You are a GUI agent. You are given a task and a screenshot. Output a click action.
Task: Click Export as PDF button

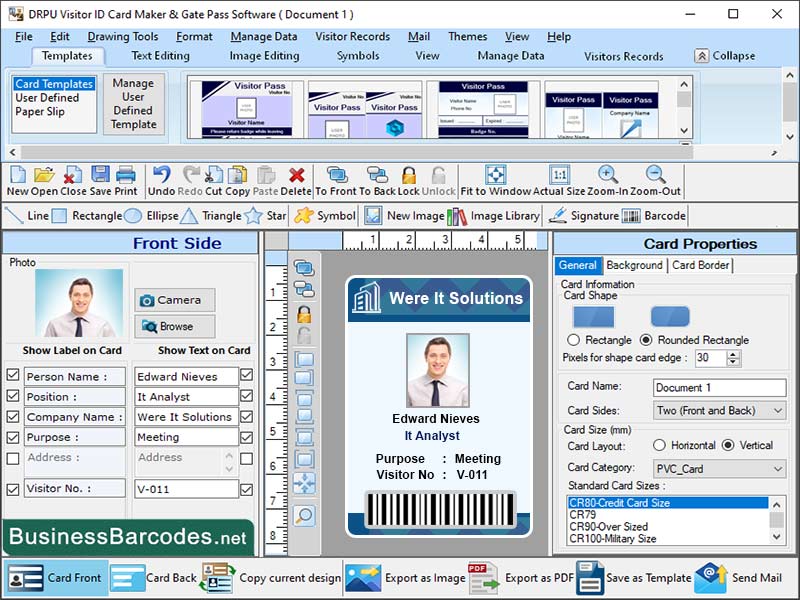pos(521,578)
